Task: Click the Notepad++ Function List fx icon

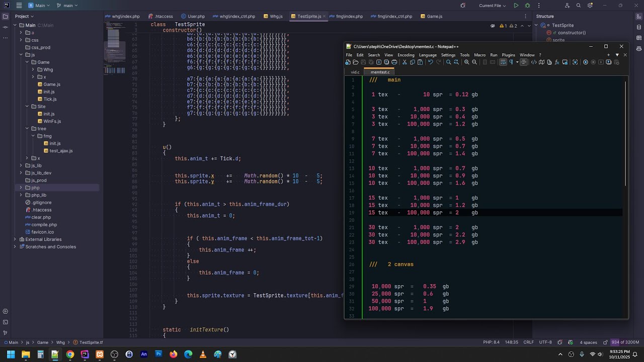Action: pyautogui.click(x=557, y=62)
